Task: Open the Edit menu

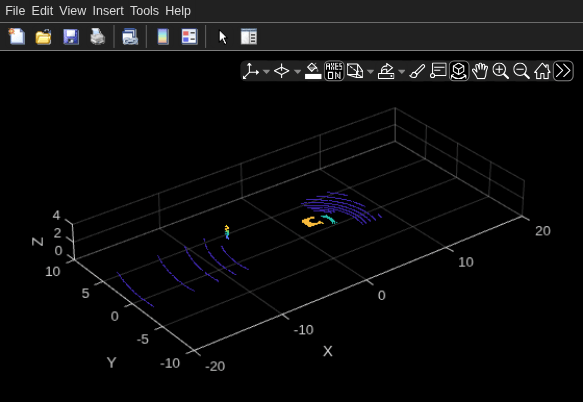Action: pos(42,11)
